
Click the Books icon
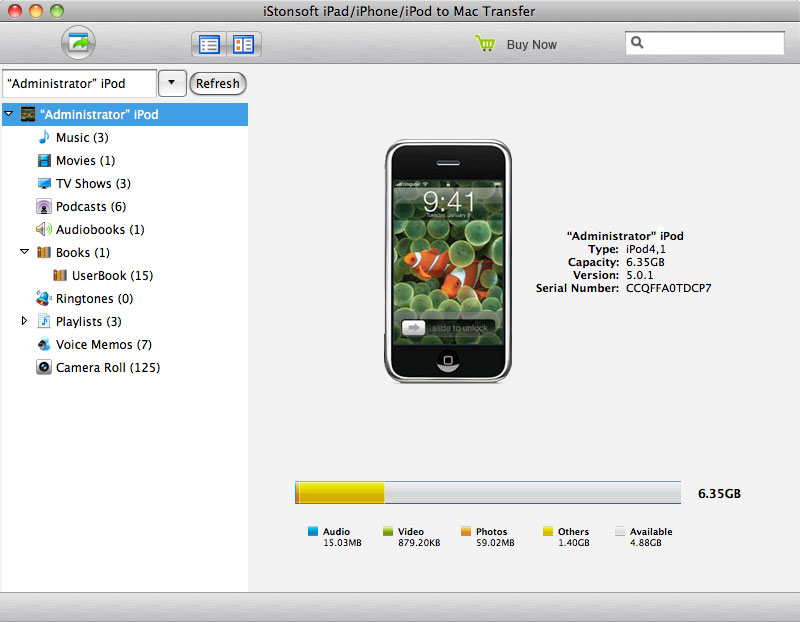point(44,252)
